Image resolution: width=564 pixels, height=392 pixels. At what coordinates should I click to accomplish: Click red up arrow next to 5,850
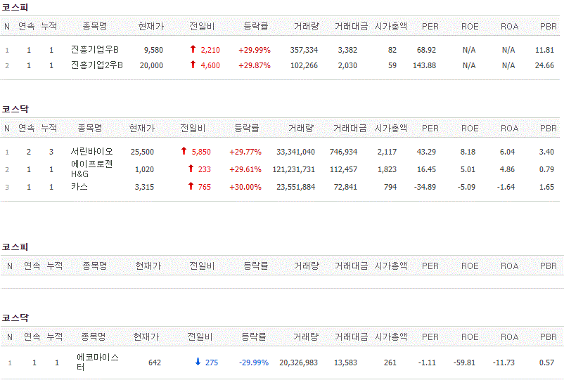(184, 151)
